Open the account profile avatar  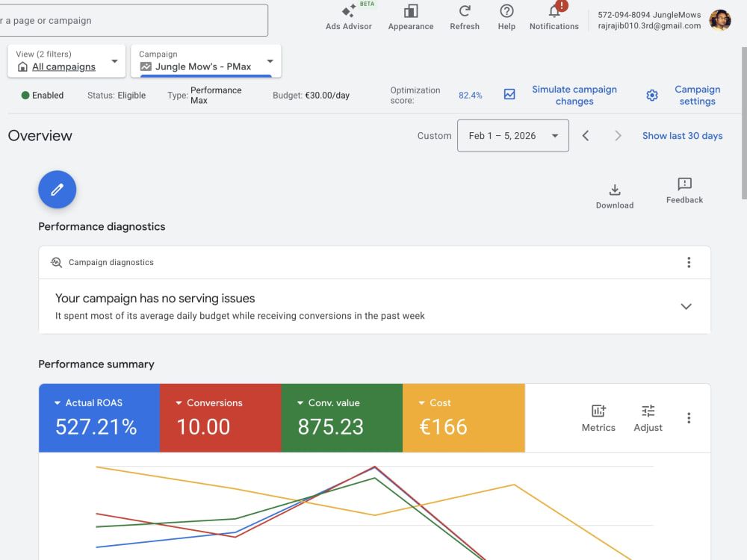pyautogui.click(x=720, y=20)
